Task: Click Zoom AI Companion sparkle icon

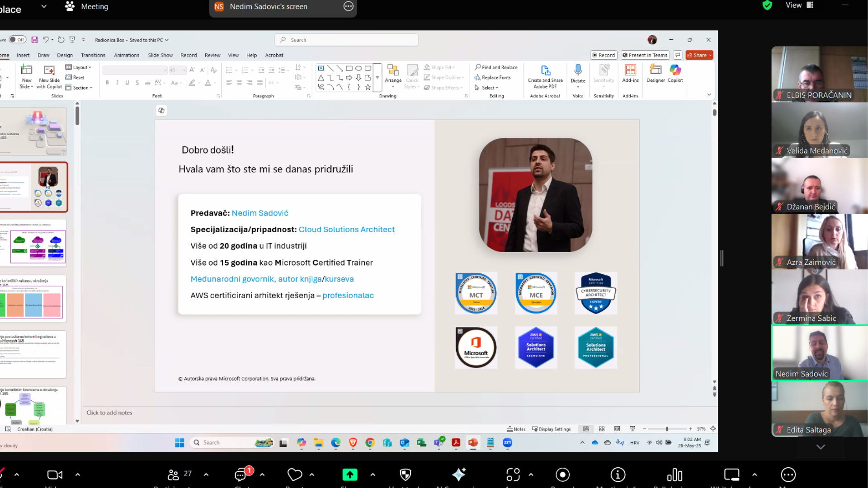Action: (458, 474)
